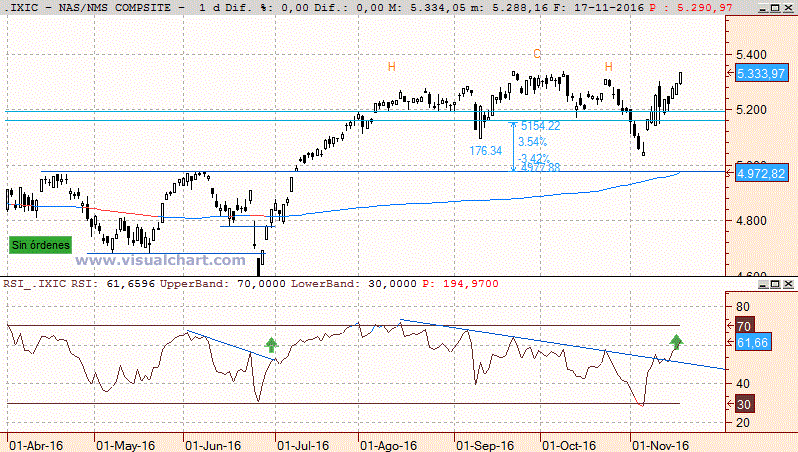Click the 61,66 RSI value tag
The image size is (798, 452).
(x=753, y=343)
